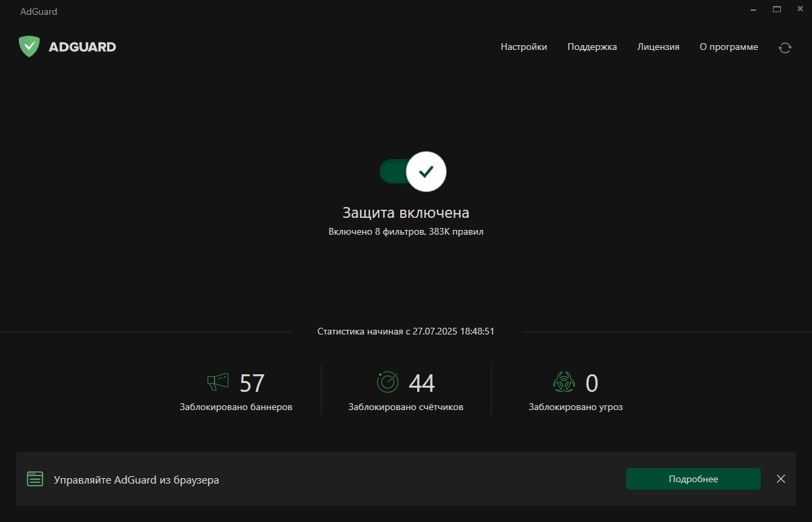812x522 pixels.
Task: Click the Защита включена status text
Action: (x=406, y=213)
